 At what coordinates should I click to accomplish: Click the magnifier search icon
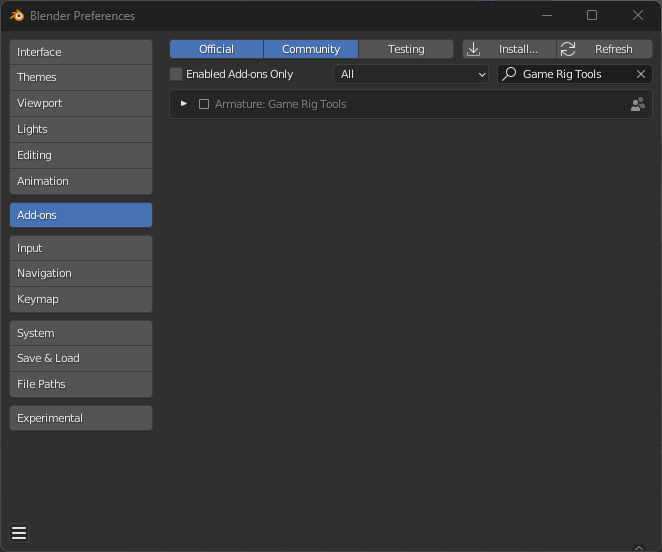pos(510,74)
